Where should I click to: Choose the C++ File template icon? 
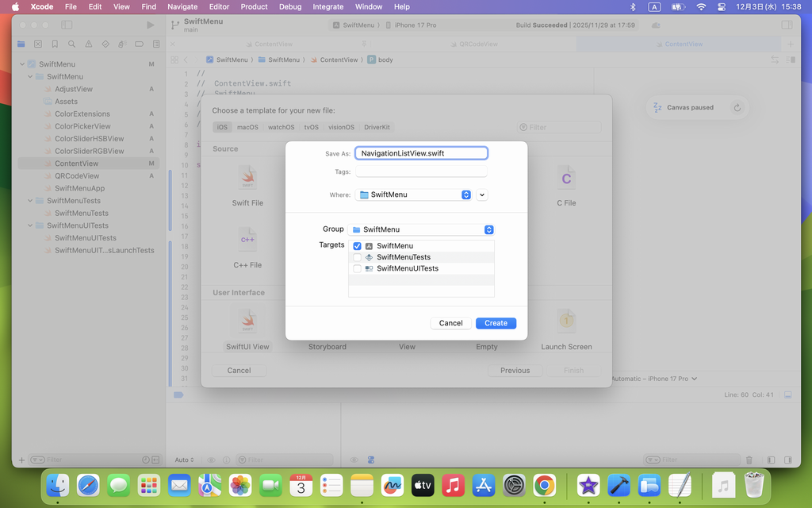coord(247,239)
